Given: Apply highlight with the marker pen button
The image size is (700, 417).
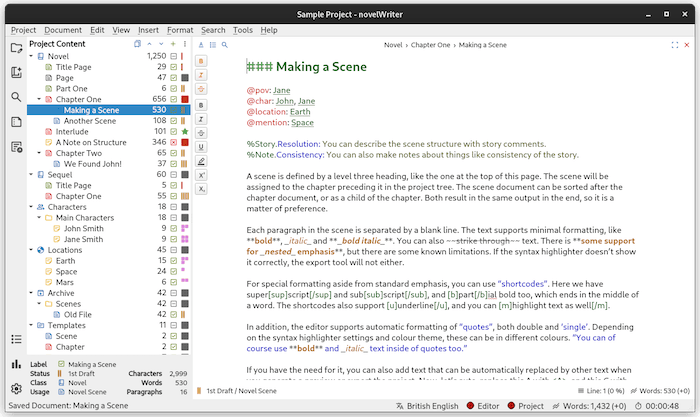Looking at the screenshot, I should 201,161.
